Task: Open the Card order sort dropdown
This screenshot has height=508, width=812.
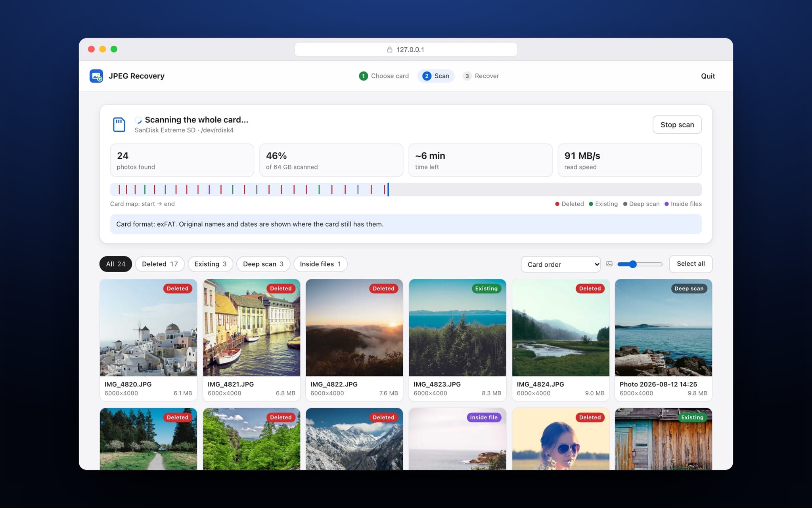Action: pyautogui.click(x=561, y=264)
